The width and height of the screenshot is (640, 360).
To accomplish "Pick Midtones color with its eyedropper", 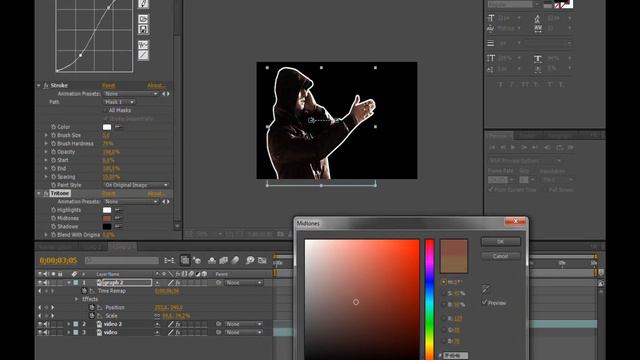I will coord(118,218).
